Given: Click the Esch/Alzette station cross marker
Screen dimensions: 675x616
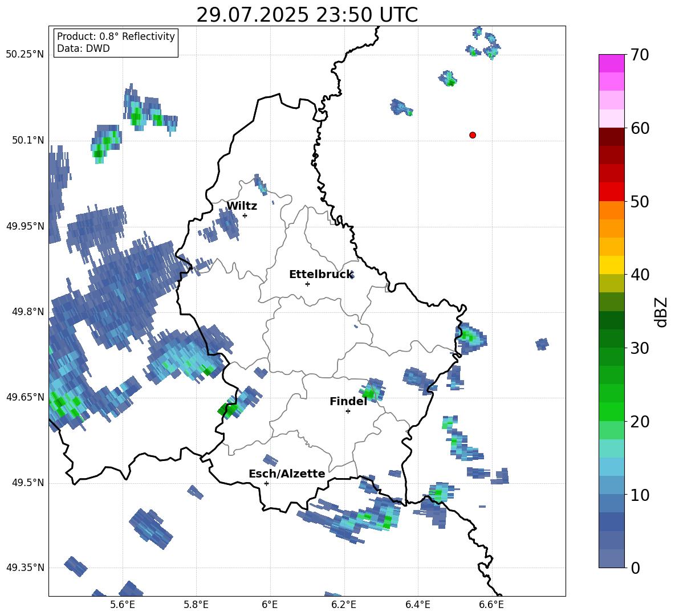Looking at the screenshot, I should [x=266, y=483].
